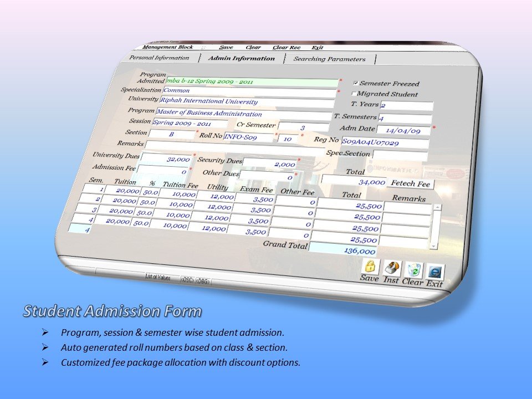
Task: Click semester 1 Exam Fee cell 3,500
Action: 254,198
